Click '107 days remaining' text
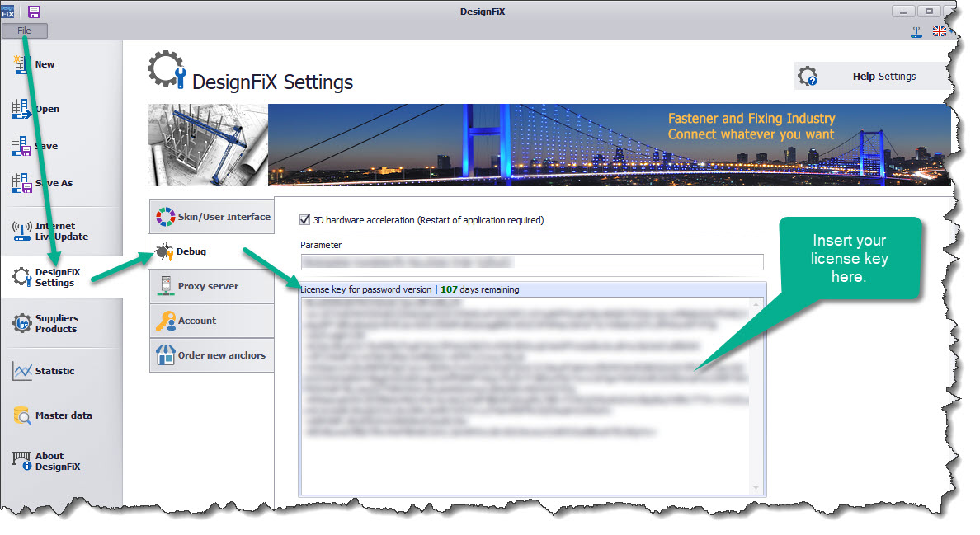The height and width of the screenshot is (535, 980). pyautogui.click(x=480, y=289)
